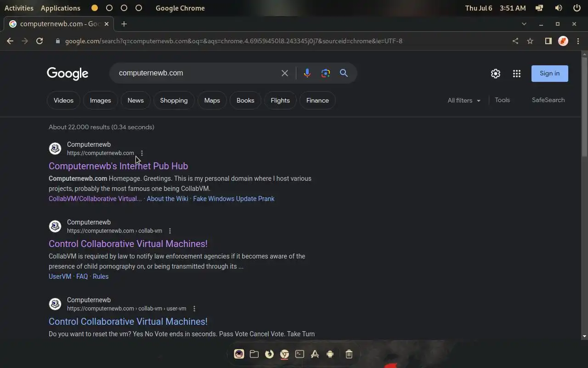
Task: Launch Firefox from the dock
Action: coord(270,354)
